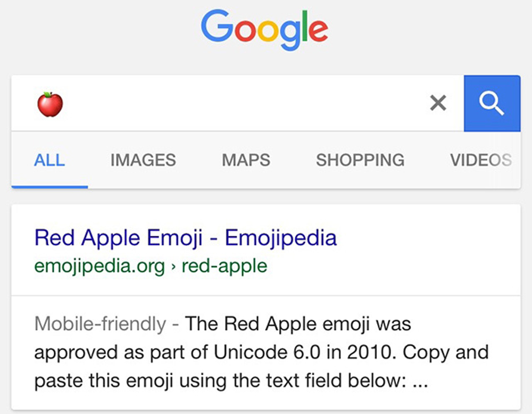This screenshot has height=414, width=532.
Task: Go to the VIDEOS tab
Action: click(x=480, y=160)
